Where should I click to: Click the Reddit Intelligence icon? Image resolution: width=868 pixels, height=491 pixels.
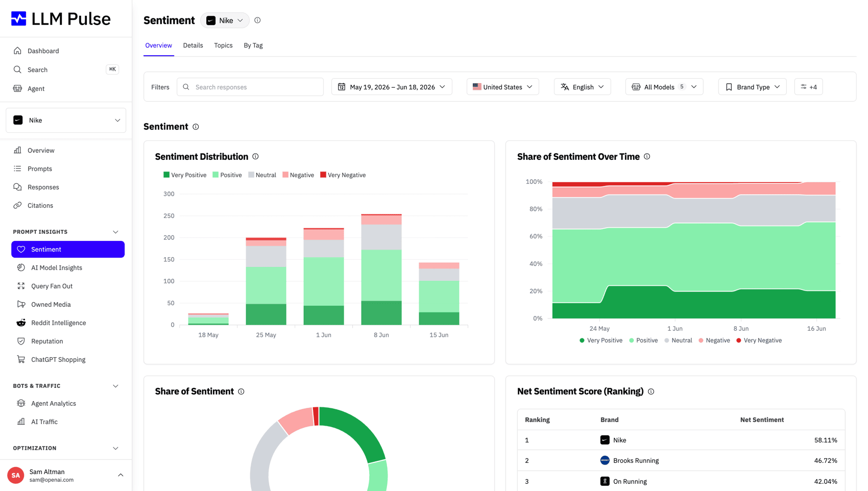pos(21,323)
